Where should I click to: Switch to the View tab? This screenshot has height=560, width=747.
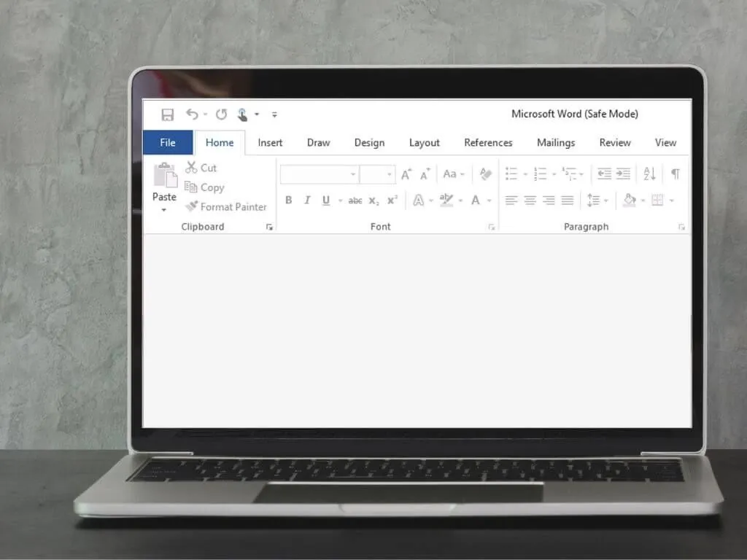pyautogui.click(x=665, y=142)
